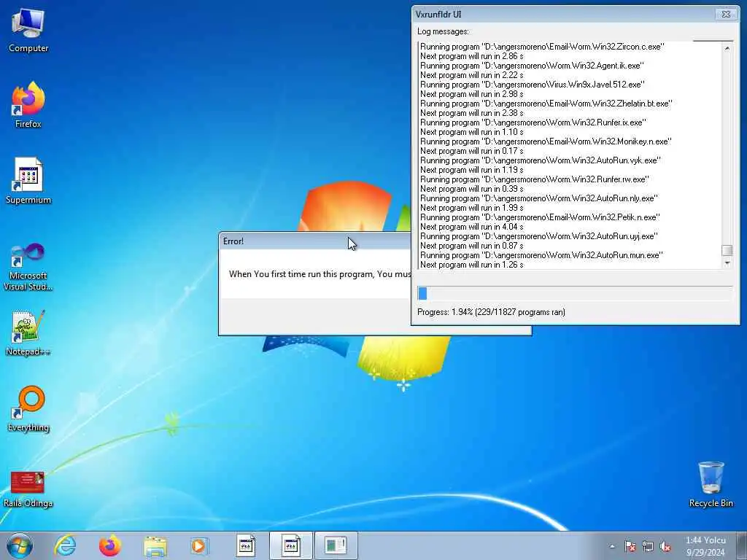Open the Computer desktop icon
This screenshot has height=560, width=747.
point(28,31)
